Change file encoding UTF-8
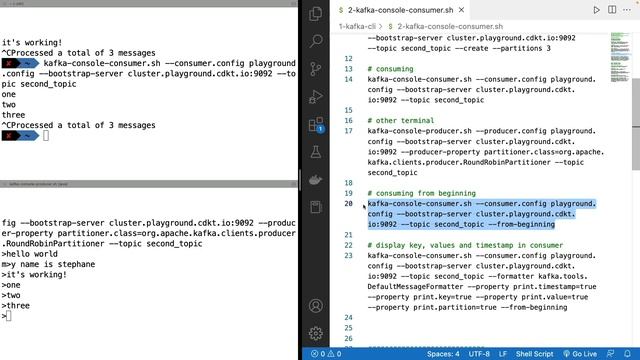 479,354
